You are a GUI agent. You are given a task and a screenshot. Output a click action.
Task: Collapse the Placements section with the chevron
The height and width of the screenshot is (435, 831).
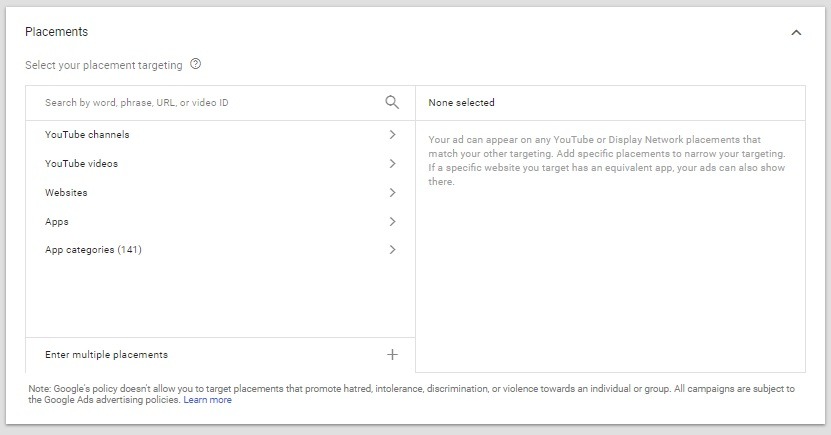(x=796, y=32)
